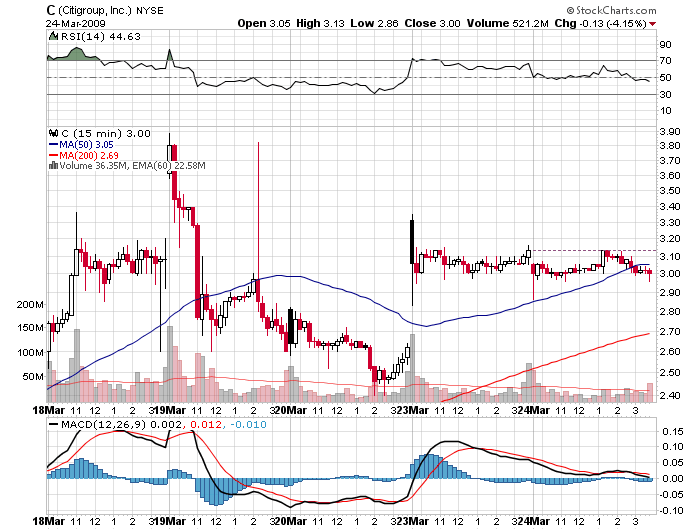Click the MA(200) 2.69 legend text
The image size is (700, 530).
click(89, 155)
